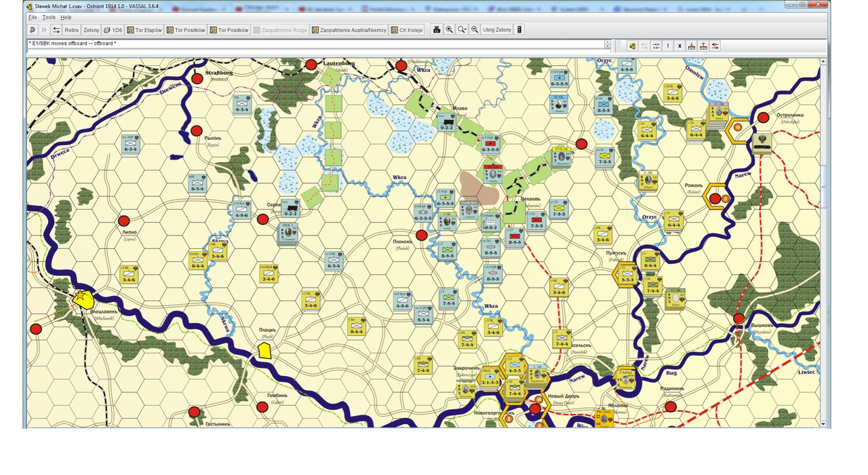The image size is (868, 475).
Task: Open the Tor Etapów chart window
Action: pos(144,30)
